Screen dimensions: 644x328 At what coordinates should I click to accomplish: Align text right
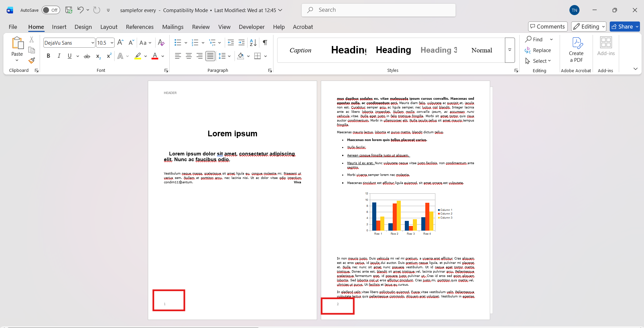coord(200,56)
